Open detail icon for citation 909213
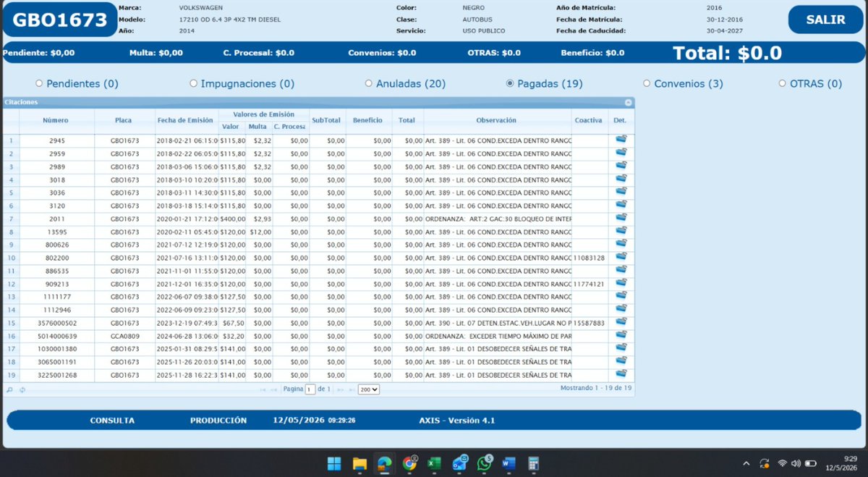Image resolution: width=868 pixels, height=477 pixels. pyautogui.click(x=621, y=283)
